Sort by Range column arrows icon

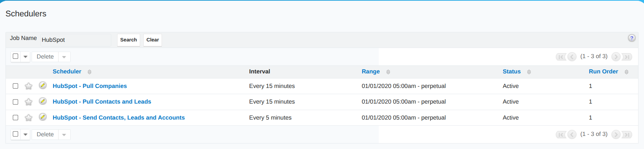388,72
